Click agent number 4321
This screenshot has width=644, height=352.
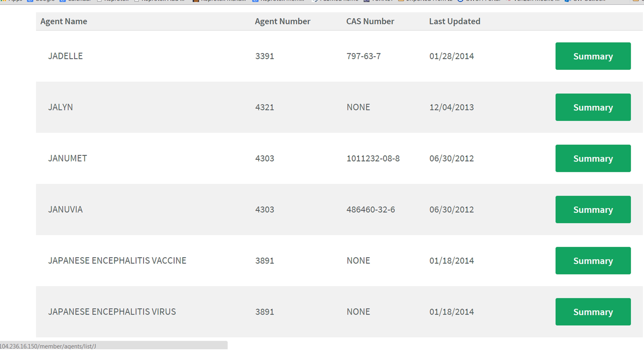pos(264,107)
